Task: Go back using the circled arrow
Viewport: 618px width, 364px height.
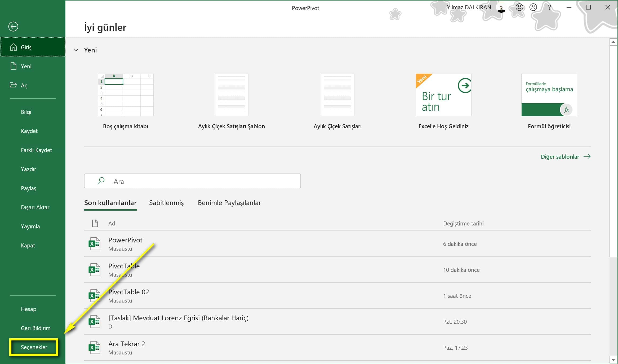Action: (13, 26)
